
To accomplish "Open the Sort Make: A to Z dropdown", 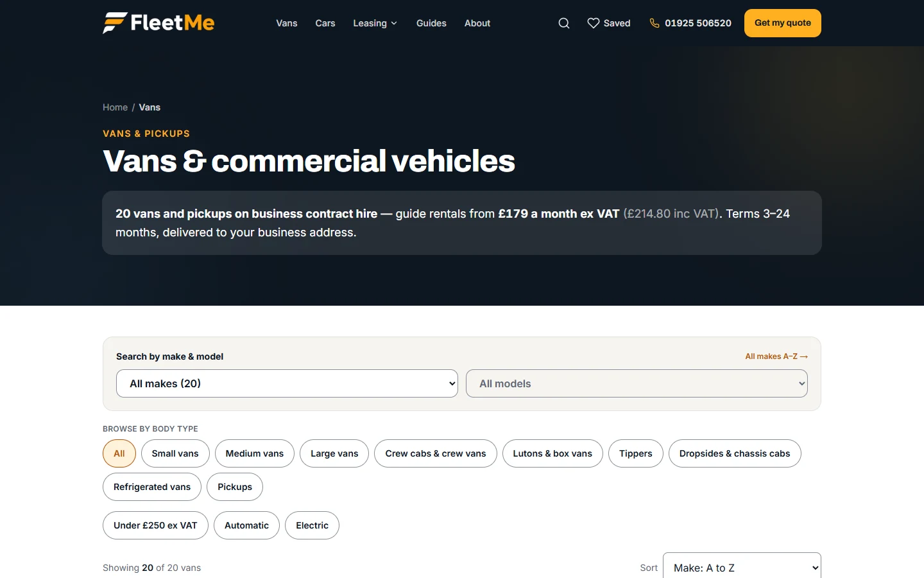I will [x=742, y=567].
